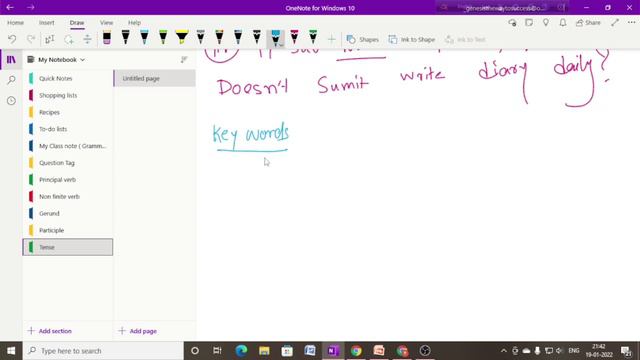
Task: Open the Question Tag section
Action: [68, 163]
